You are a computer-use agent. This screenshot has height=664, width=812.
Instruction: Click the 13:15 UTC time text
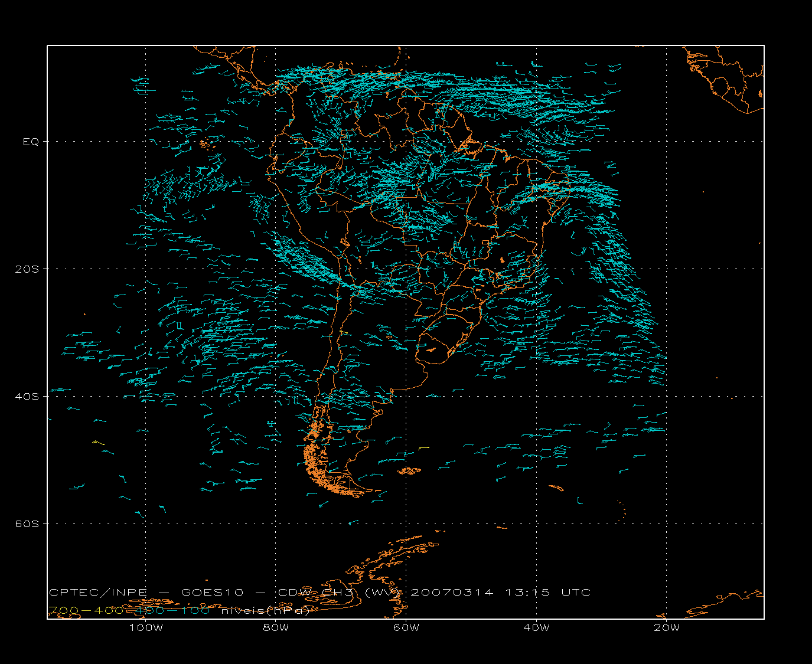pos(547,592)
